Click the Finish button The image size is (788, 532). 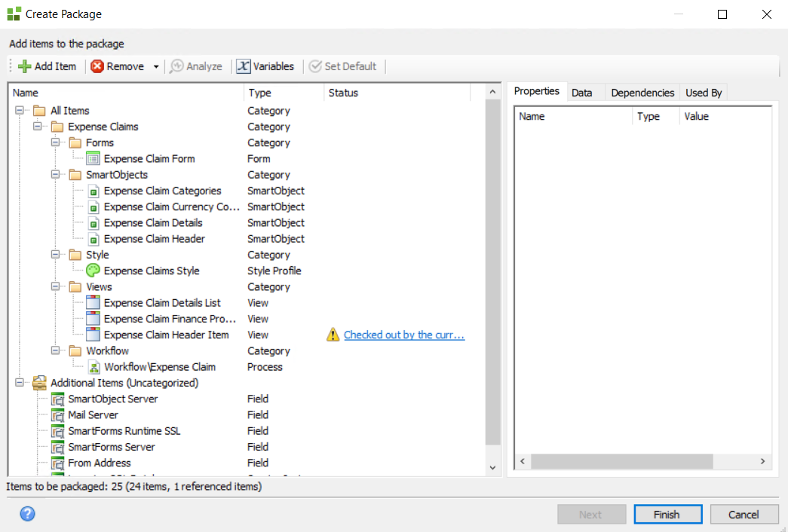[x=666, y=515]
